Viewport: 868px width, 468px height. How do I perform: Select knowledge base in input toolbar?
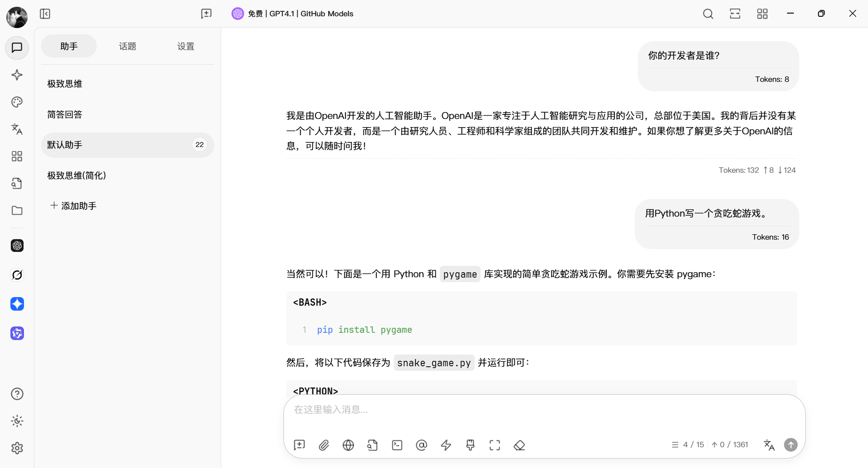click(373, 445)
